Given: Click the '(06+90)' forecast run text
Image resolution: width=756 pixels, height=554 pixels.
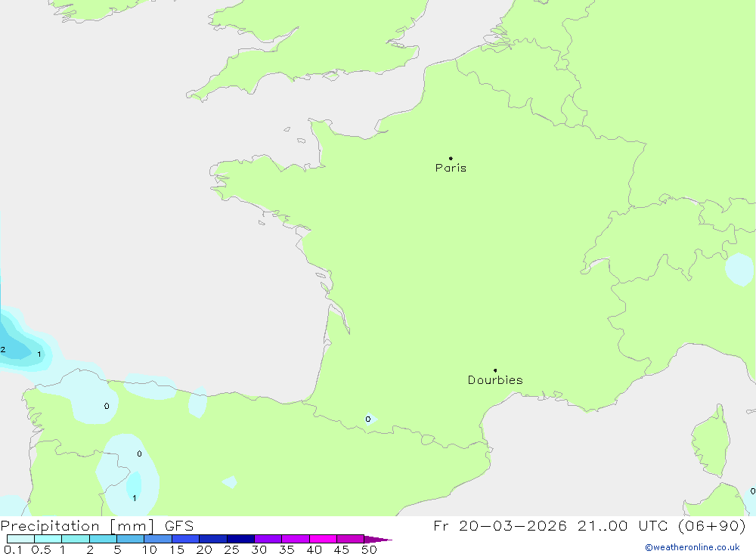Looking at the screenshot, I should (712, 526).
